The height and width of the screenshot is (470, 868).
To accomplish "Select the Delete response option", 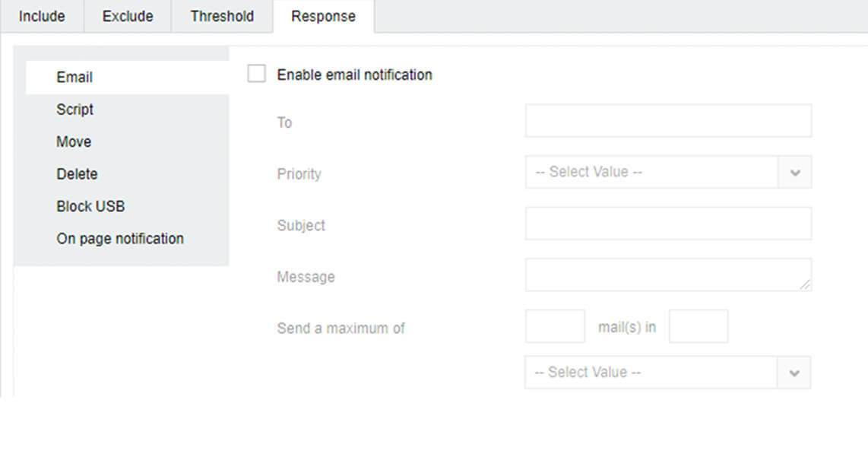I will (x=77, y=174).
